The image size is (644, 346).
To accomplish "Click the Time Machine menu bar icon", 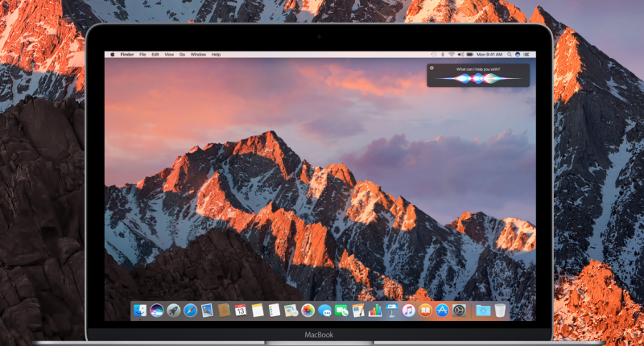I will (434, 54).
